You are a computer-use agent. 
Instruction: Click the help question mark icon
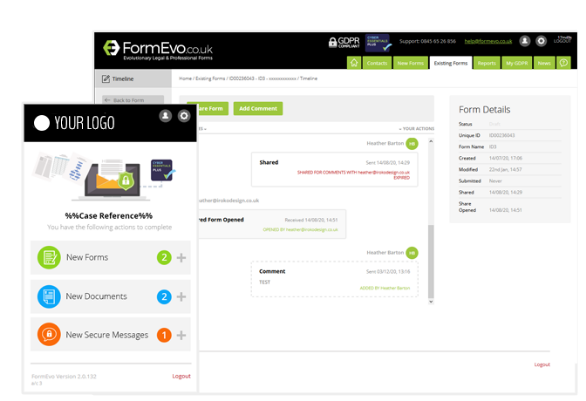[564, 63]
